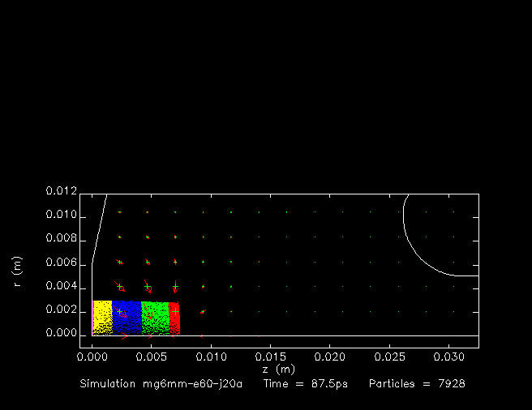Click the 0.020 z-axis tick label
Viewport: 532px width, 410px height.
point(330,357)
